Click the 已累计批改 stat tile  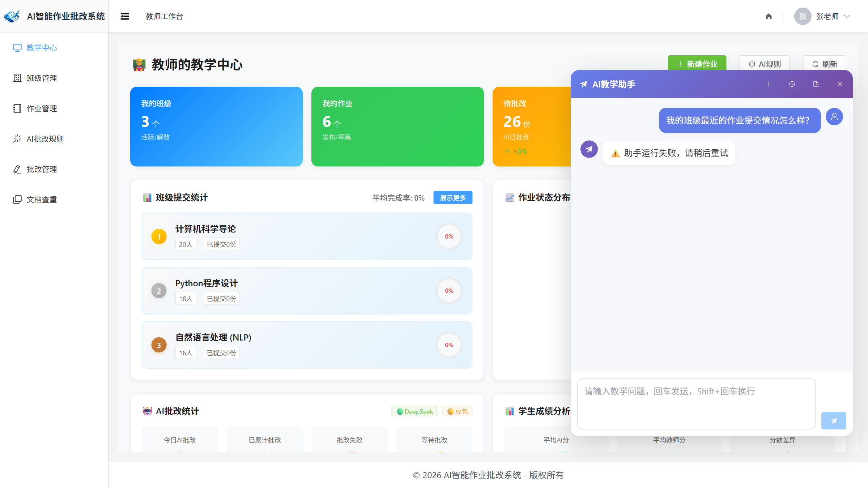[x=265, y=440]
